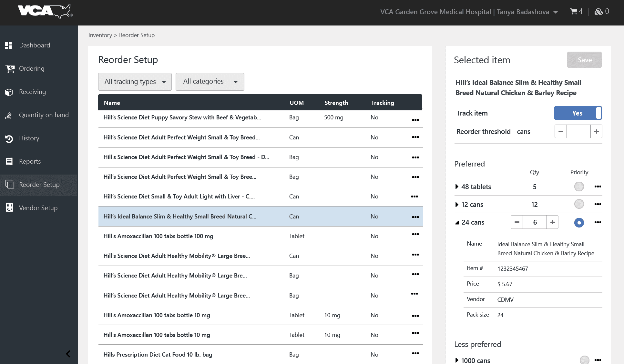The width and height of the screenshot is (624, 364).
Task: Select priority radio for 1000 cans
Action: point(585,360)
